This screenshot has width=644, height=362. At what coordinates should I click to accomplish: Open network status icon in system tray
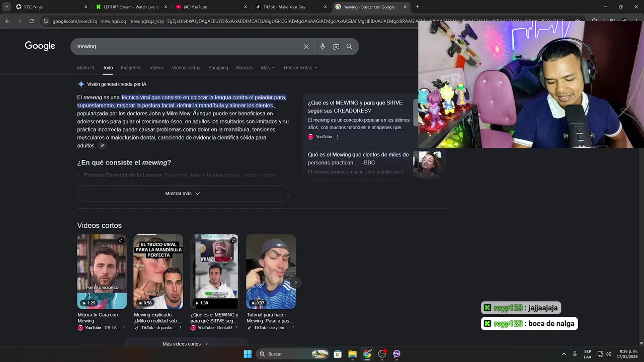click(600, 354)
